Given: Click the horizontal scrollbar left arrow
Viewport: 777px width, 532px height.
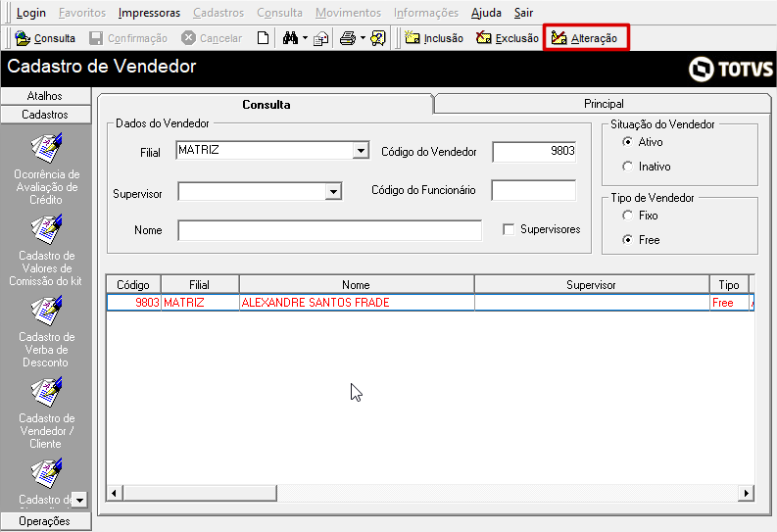Looking at the screenshot, I should tap(115, 493).
